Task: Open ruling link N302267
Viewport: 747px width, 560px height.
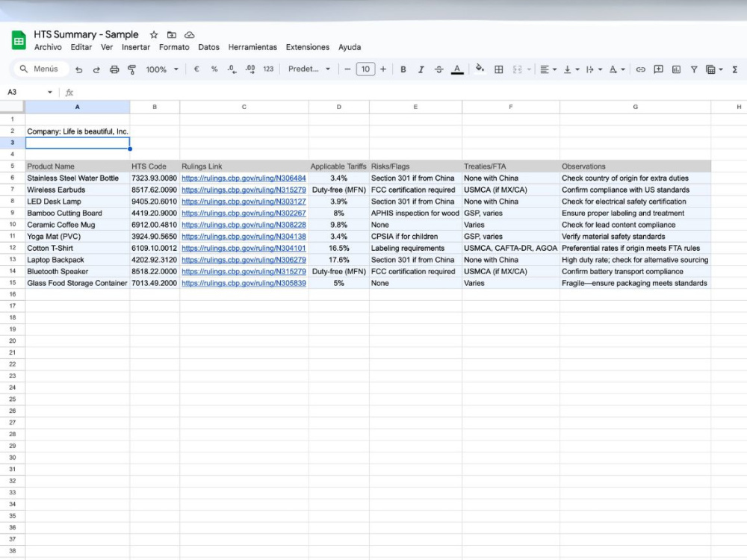Action: 244,214
